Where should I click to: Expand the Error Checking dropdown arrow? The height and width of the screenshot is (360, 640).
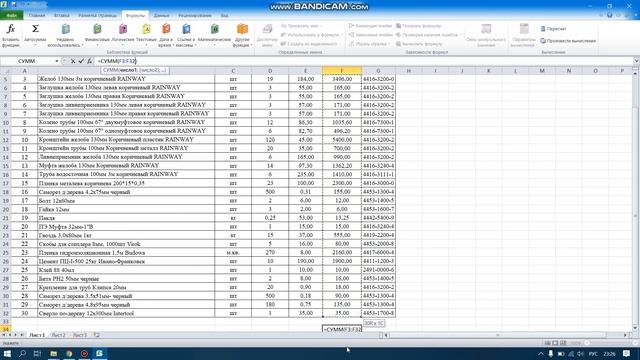click(x=460, y=35)
